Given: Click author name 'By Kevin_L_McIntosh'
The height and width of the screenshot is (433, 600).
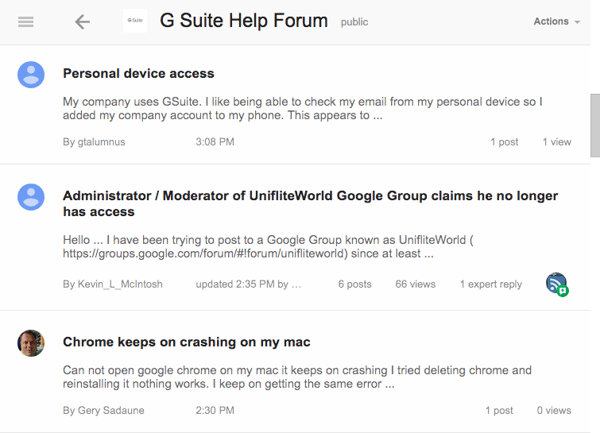Looking at the screenshot, I should 112,284.
